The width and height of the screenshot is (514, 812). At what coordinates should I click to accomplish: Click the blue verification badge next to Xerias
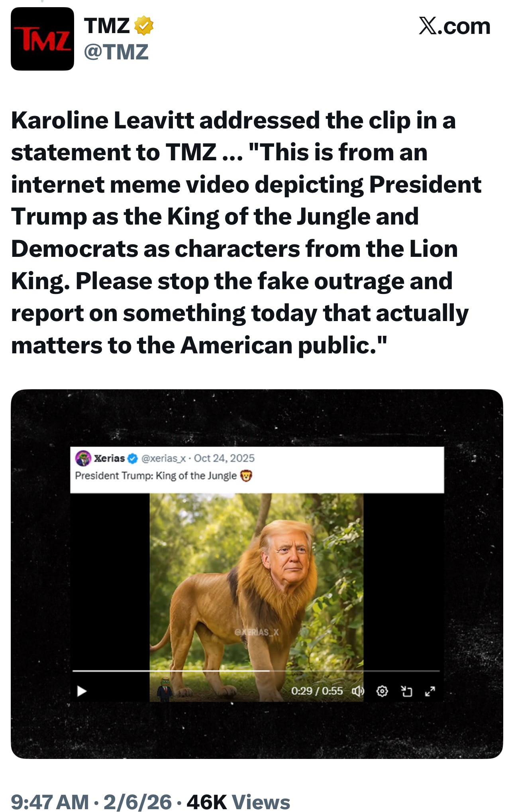tap(133, 459)
